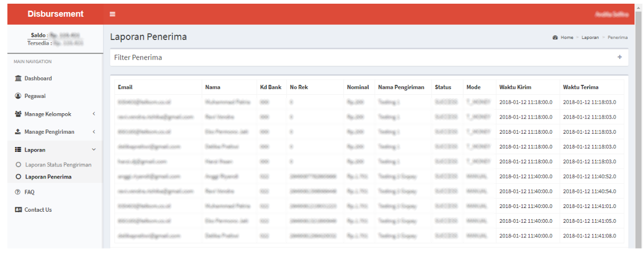The height and width of the screenshot is (257, 644).
Task: Click the Email column header
Action: 126,87
